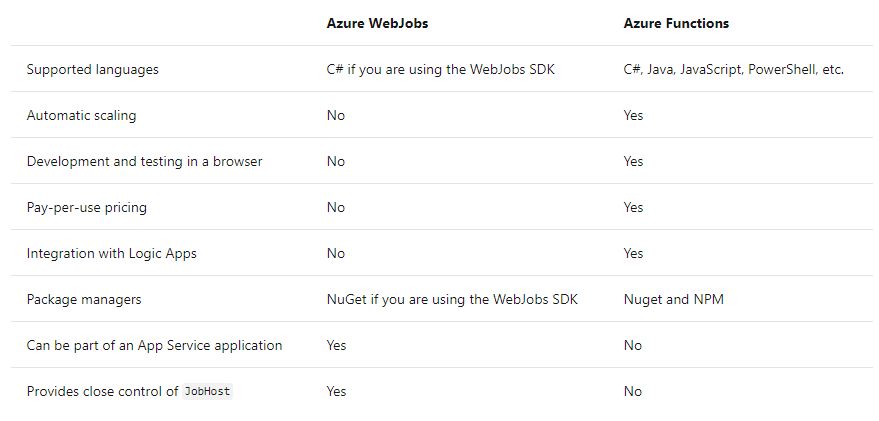Select Development and testing in a browser
This screenshot has height=421, width=879.
144,161
